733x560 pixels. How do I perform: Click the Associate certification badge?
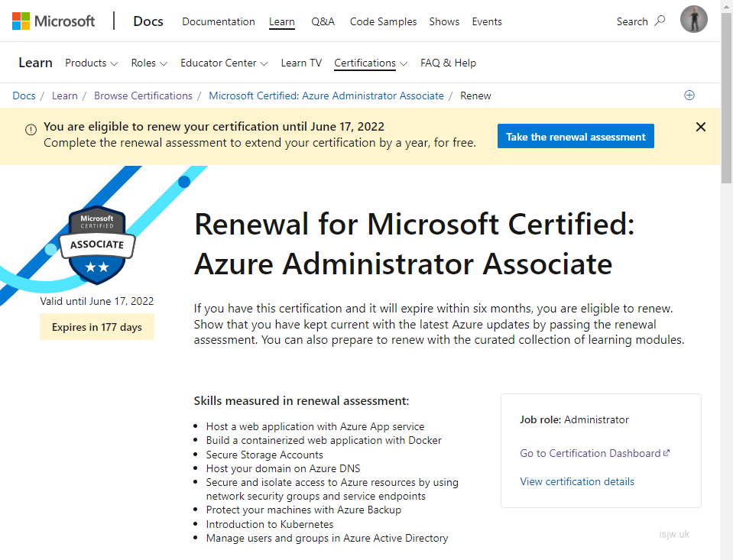97,245
